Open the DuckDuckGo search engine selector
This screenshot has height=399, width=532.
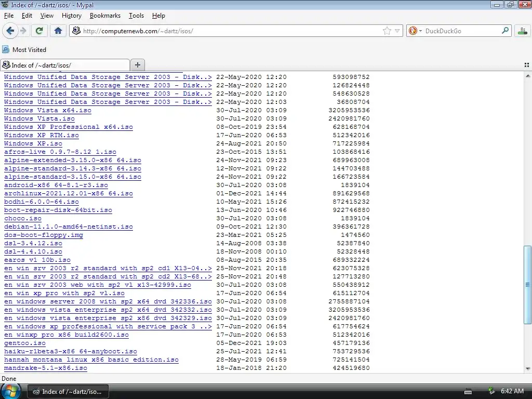coord(415,31)
